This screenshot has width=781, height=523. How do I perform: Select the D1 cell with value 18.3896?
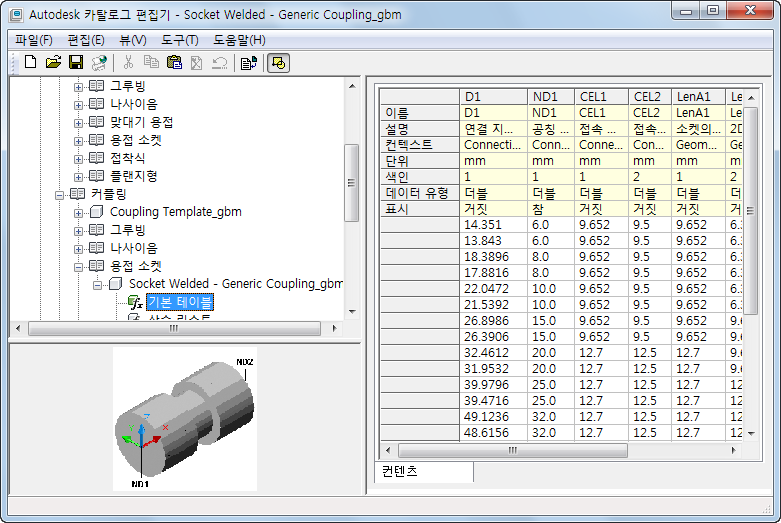tap(493, 257)
